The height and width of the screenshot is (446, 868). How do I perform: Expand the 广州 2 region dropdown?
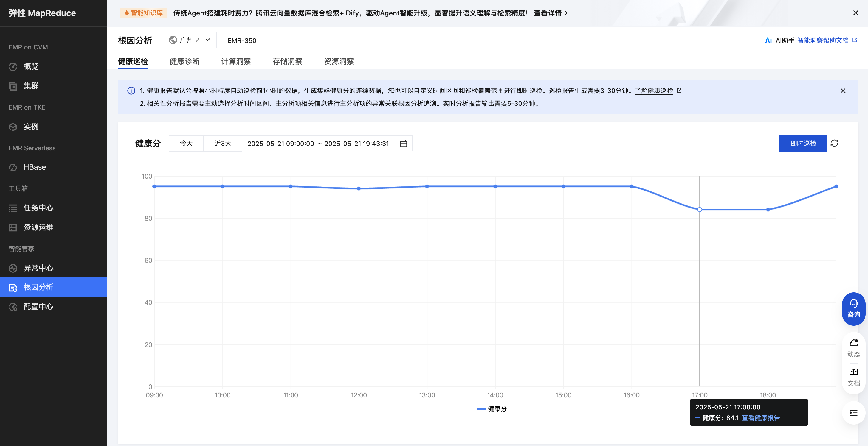coord(190,40)
